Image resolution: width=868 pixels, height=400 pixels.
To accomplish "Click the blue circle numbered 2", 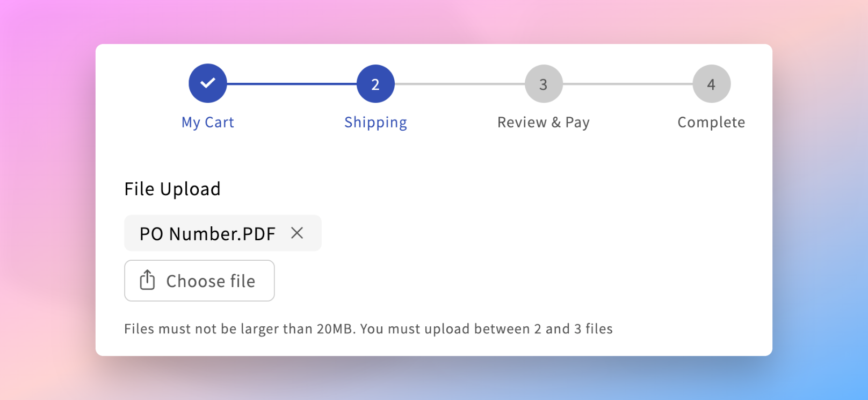I will click(x=375, y=83).
